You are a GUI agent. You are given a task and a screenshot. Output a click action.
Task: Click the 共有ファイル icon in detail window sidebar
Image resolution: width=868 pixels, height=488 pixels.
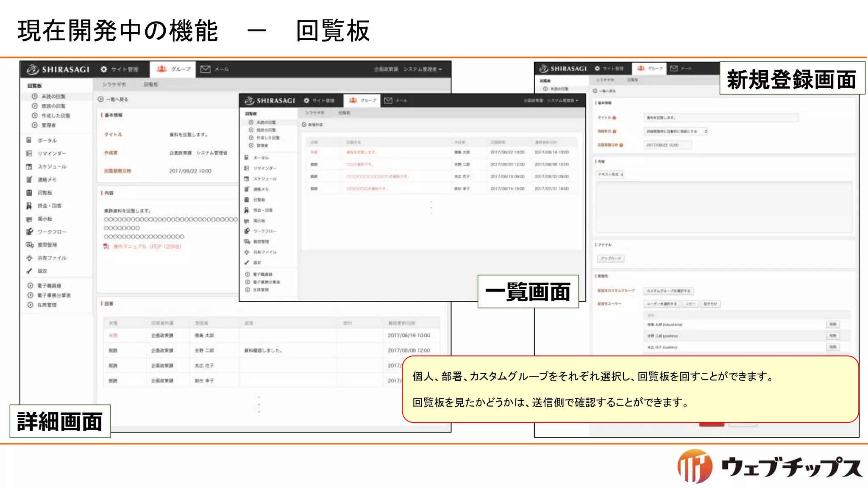click(x=29, y=258)
